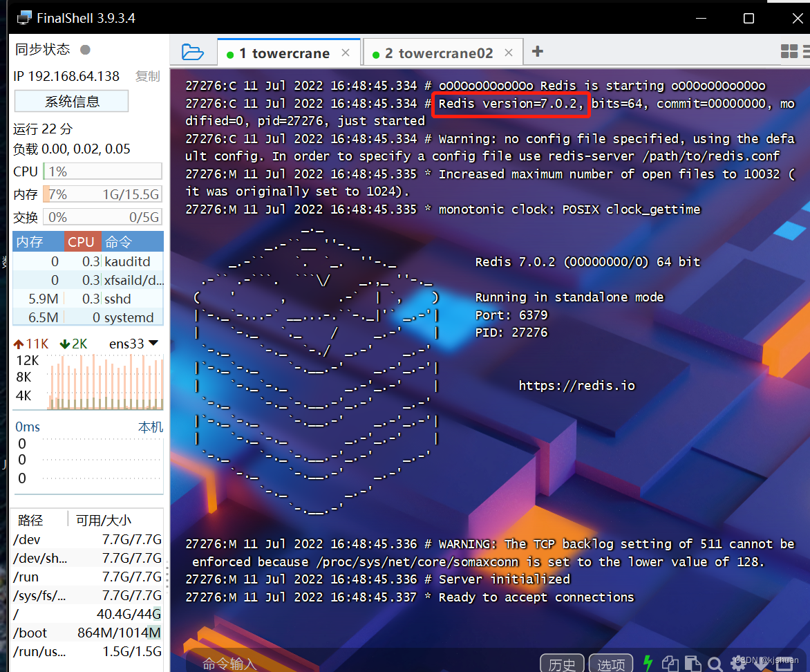Open settings via the gear icon
810x672 pixels.
(737, 662)
